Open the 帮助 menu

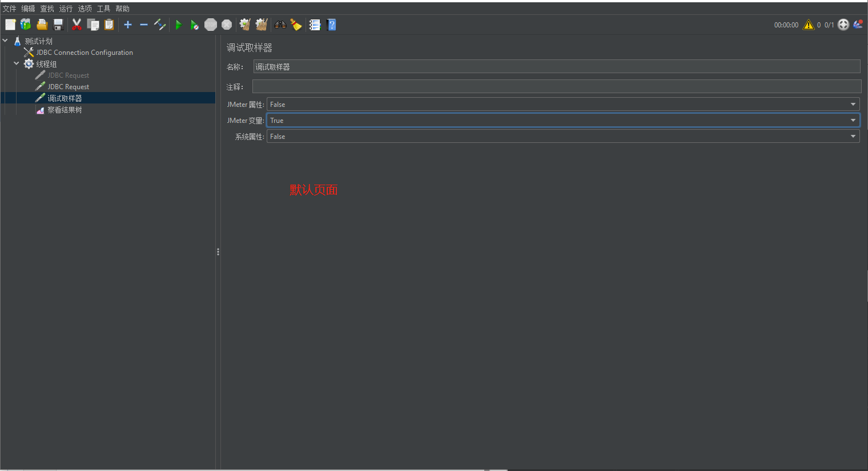123,9
